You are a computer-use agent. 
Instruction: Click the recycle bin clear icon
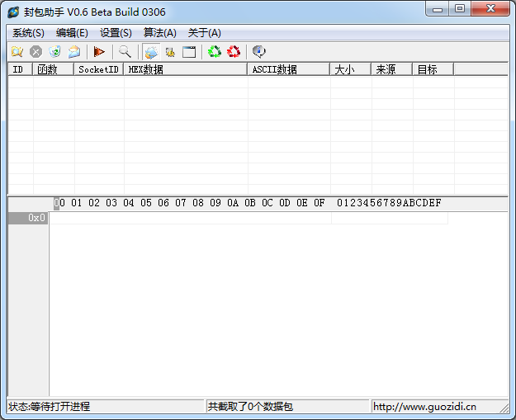coord(54,52)
